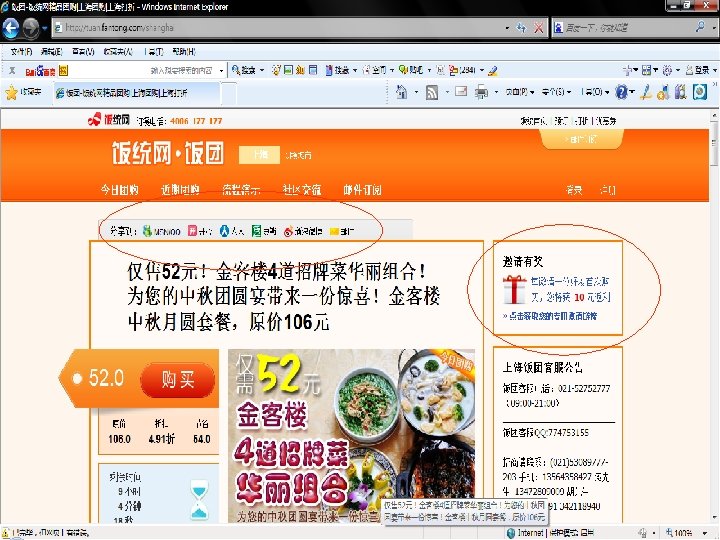Click the 今日团购 navigation tab
The image size is (720, 540).
click(x=119, y=190)
